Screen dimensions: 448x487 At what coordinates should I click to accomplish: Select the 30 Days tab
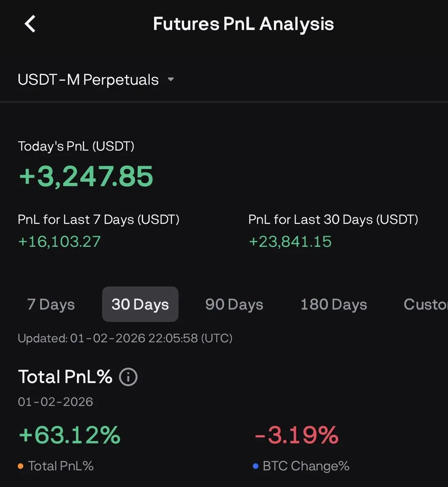tap(140, 304)
